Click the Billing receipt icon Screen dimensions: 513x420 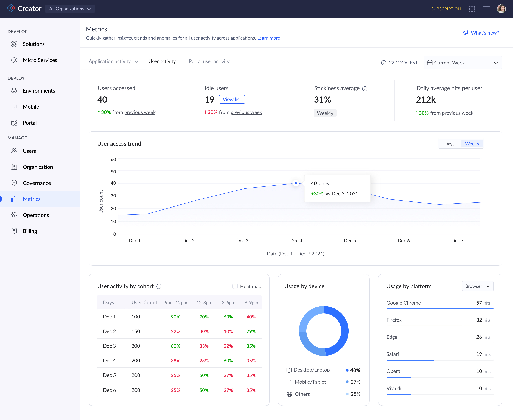point(14,231)
